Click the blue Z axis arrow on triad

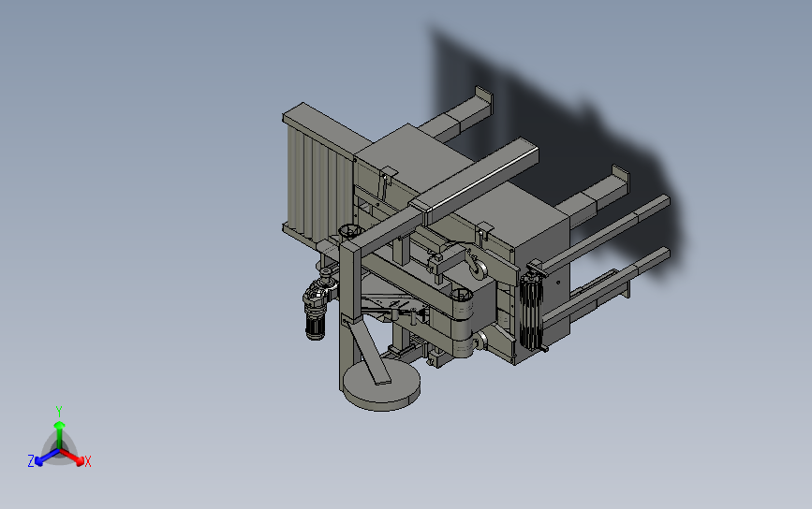[x=47, y=458]
